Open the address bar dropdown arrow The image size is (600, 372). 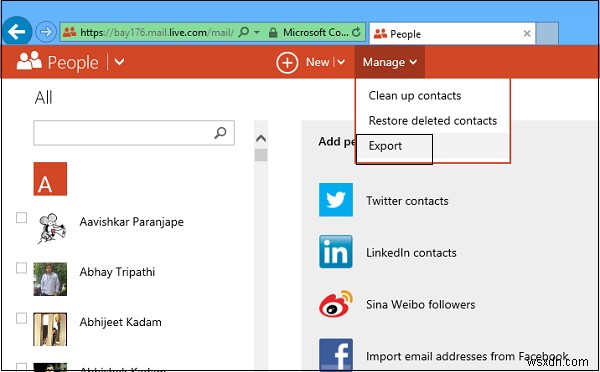click(x=257, y=32)
